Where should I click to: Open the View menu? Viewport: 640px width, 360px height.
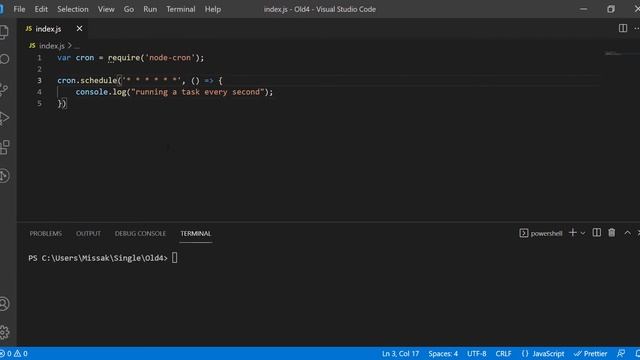pos(106,9)
